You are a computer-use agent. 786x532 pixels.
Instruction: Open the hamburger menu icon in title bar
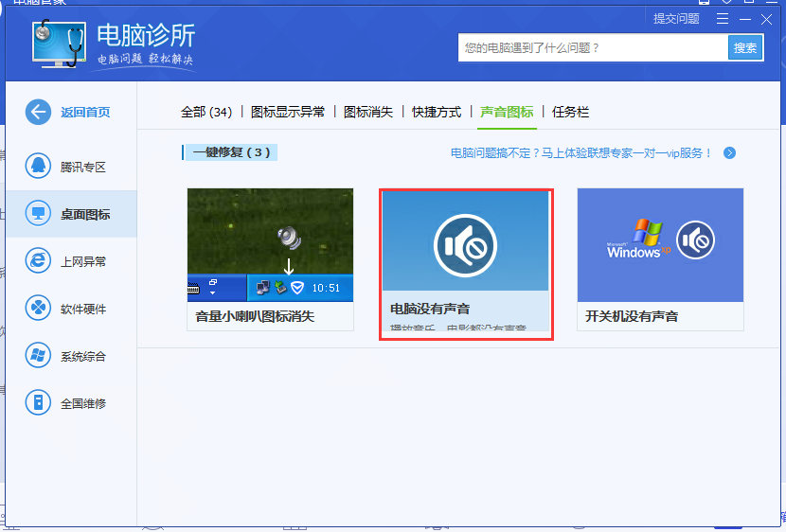(x=723, y=19)
